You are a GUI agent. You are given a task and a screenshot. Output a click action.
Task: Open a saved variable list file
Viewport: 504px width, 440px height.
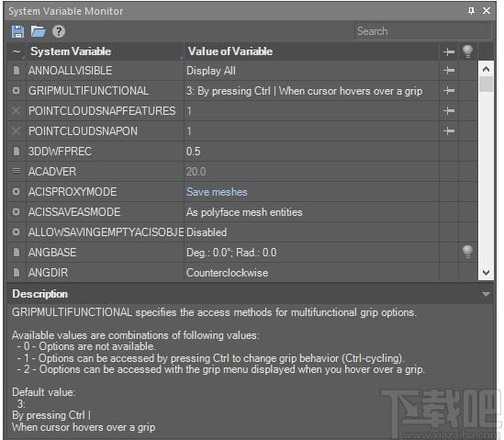[x=38, y=31]
